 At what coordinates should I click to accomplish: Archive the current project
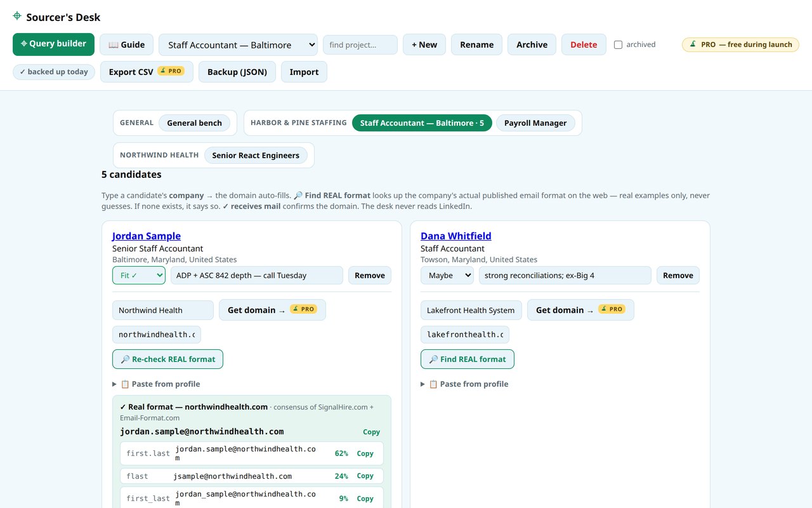pos(532,44)
